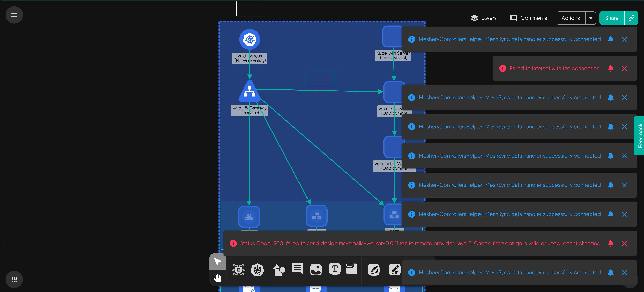Open the hamburger navigation menu

pos(14,15)
